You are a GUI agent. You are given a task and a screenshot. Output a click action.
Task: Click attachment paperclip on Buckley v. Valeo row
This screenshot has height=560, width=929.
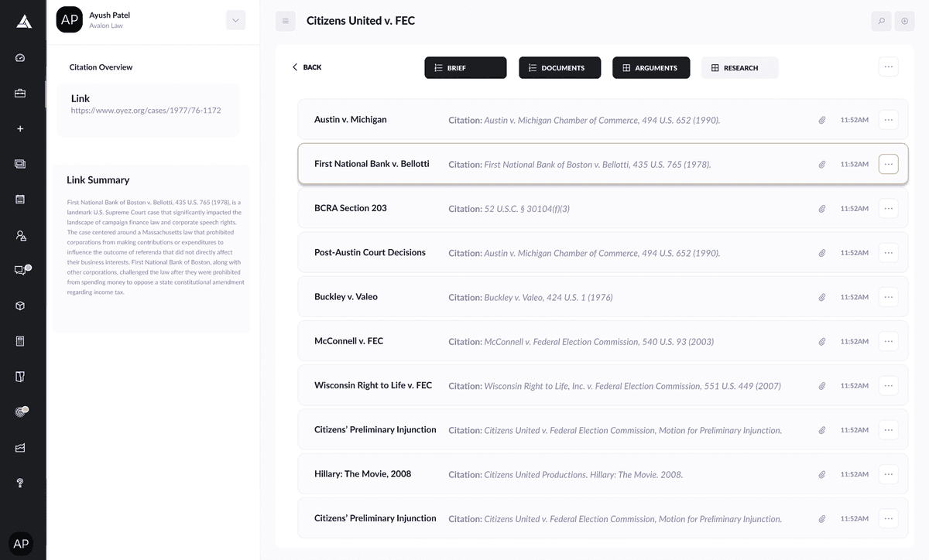coord(822,297)
